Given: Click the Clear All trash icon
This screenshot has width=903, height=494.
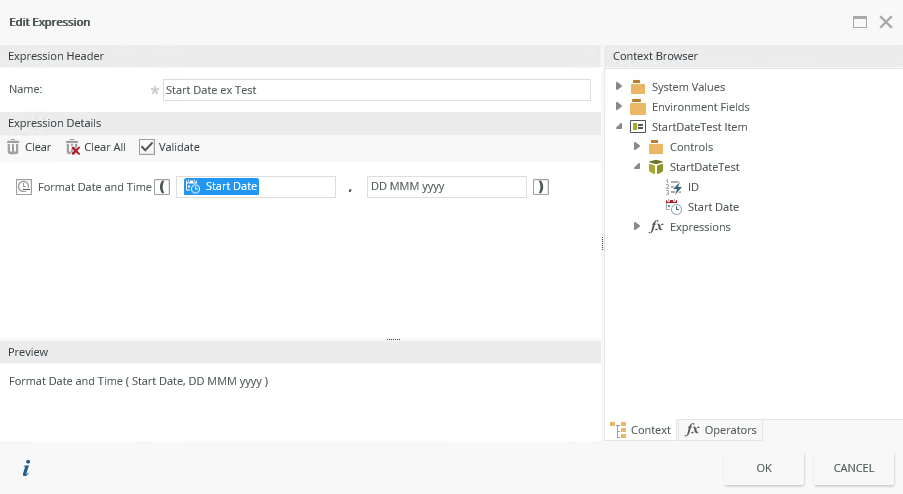Looking at the screenshot, I should coord(72,147).
